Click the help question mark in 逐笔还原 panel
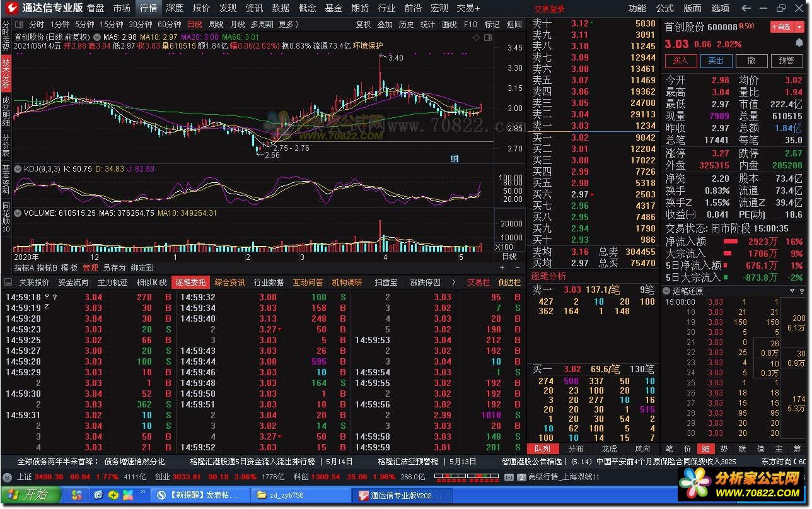 801,291
